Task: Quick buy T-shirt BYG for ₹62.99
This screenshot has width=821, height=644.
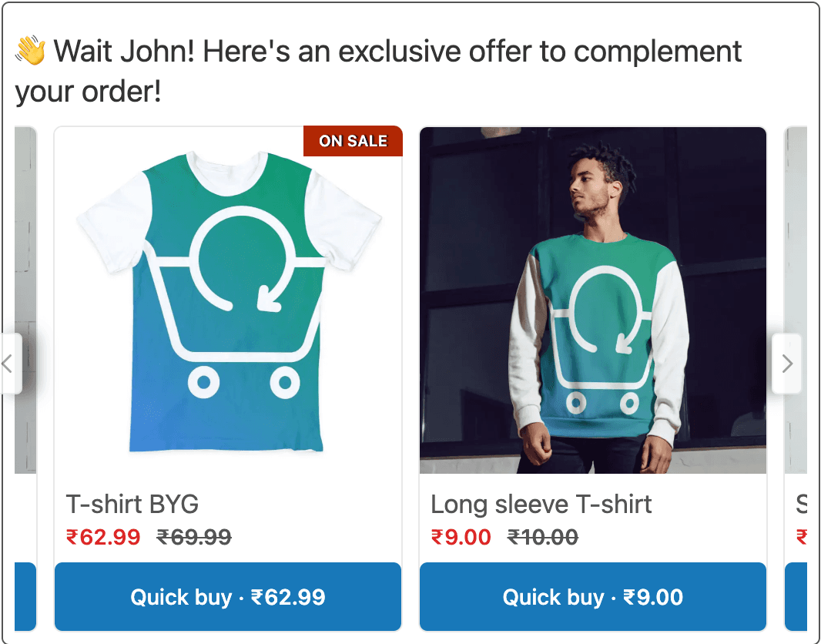Action: click(x=228, y=597)
